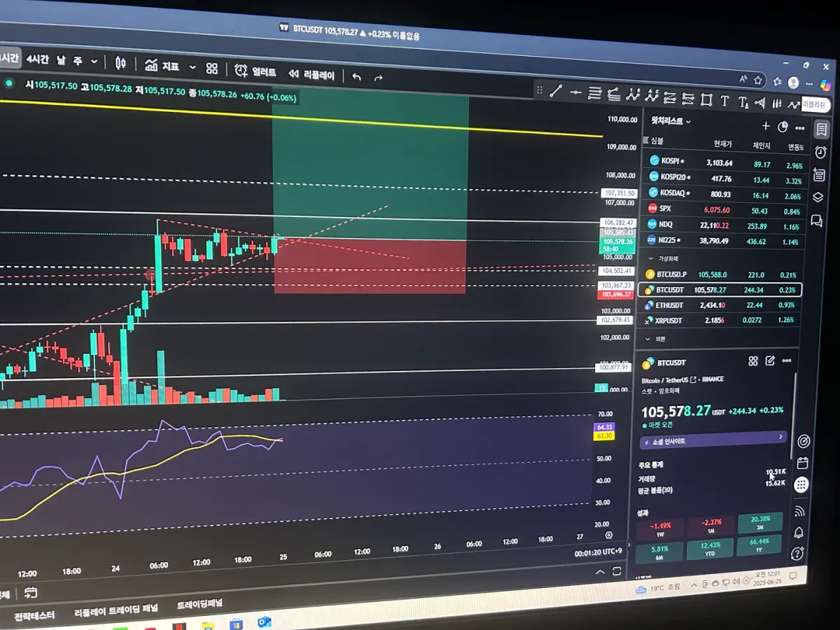Select NDQ row in the watchlist
The height and width of the screenshot is (630, 840).
click(723, 225)
